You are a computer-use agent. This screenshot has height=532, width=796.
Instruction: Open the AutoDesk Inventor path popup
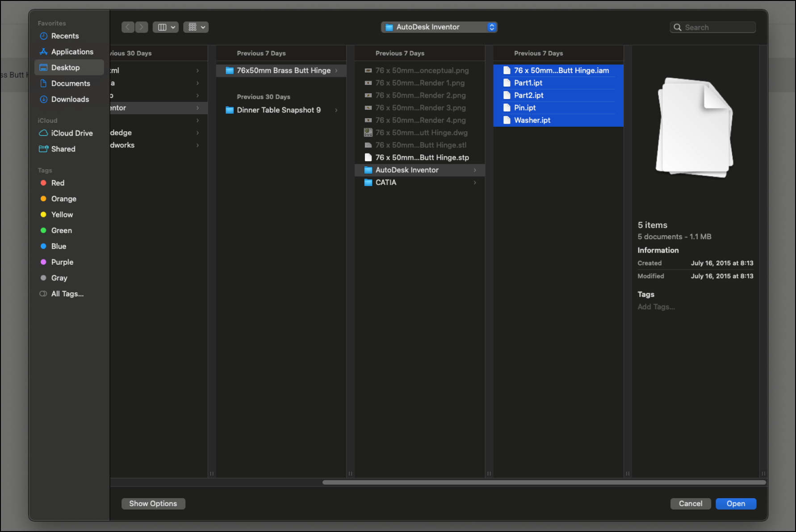(x=439, y=27)
